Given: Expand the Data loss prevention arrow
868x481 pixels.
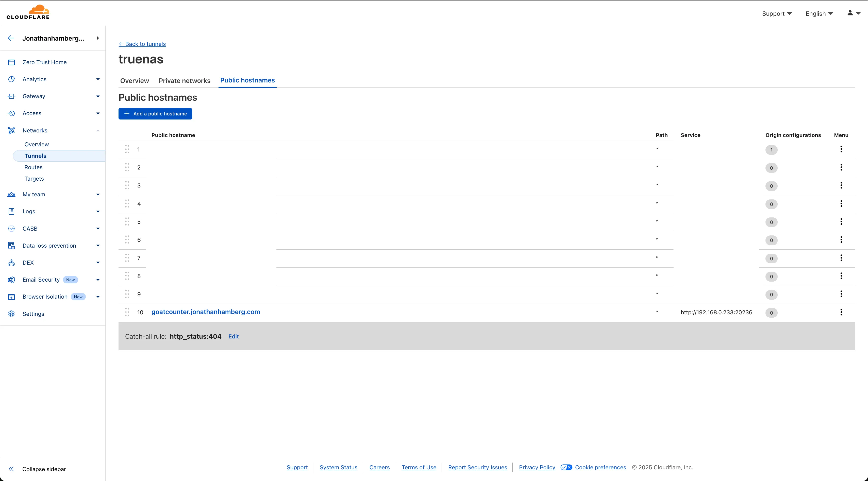Looking at the screenshot, I should [x=98, y=246].
